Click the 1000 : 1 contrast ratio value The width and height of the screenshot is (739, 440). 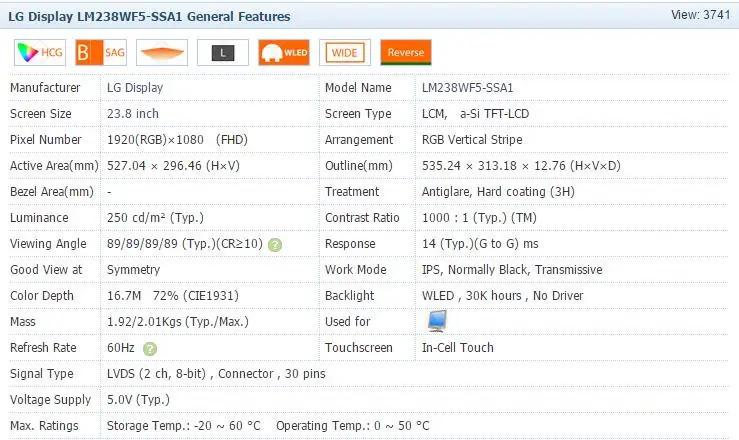[479, 218]
